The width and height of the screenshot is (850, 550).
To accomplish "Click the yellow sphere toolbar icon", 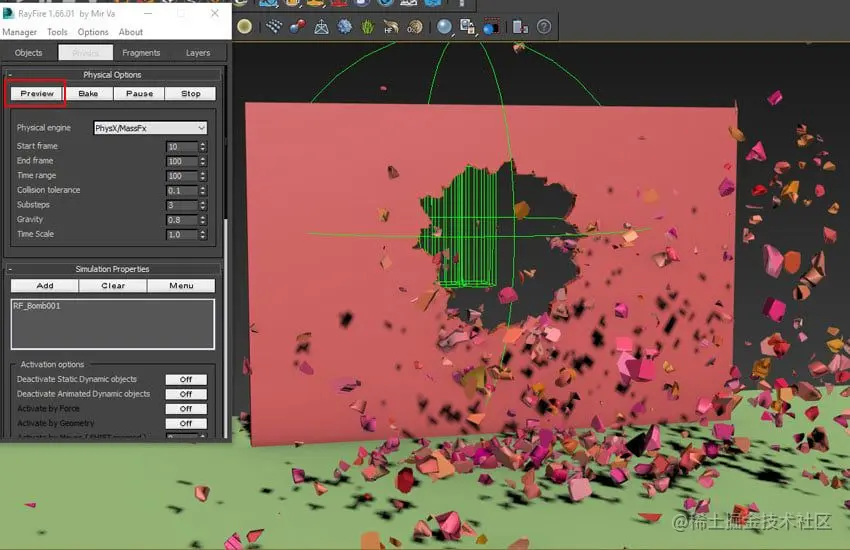I will coord(244,26).
